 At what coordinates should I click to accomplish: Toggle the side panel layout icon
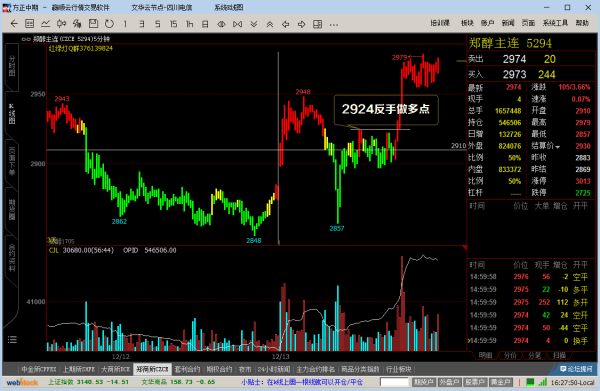(318, 24)
